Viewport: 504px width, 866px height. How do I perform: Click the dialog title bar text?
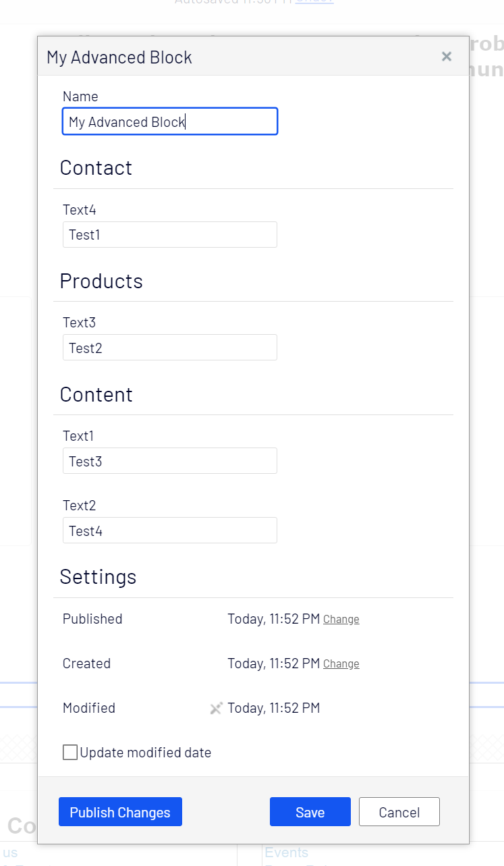(119, 57)
